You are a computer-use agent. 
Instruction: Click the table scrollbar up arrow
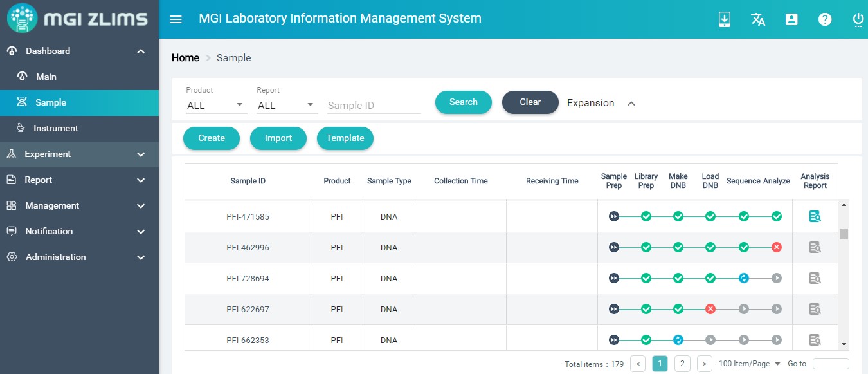[x=844, y=205]
